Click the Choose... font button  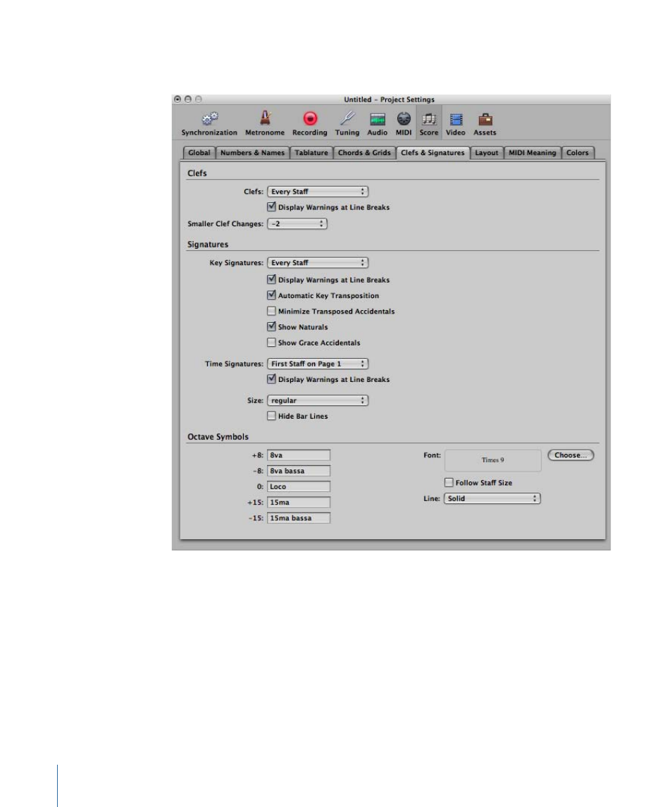[x=571, y=455]
